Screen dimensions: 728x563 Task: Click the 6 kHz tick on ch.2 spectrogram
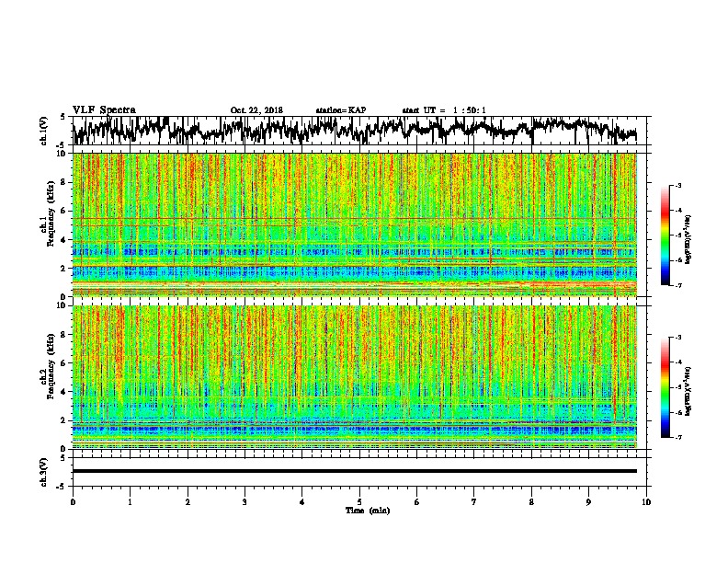[x=63, y=363]
